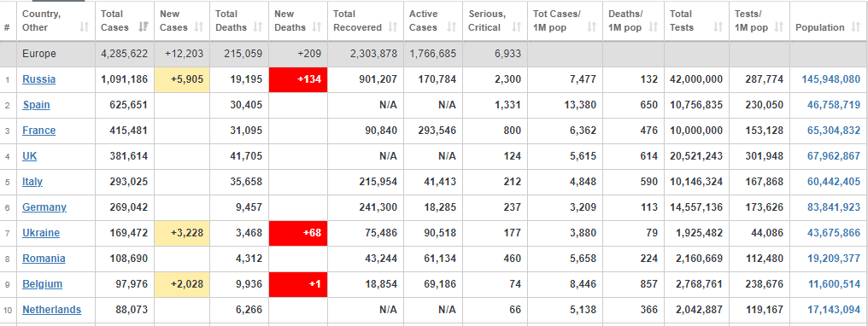Open the Spain country link

[x=36, y=105]
